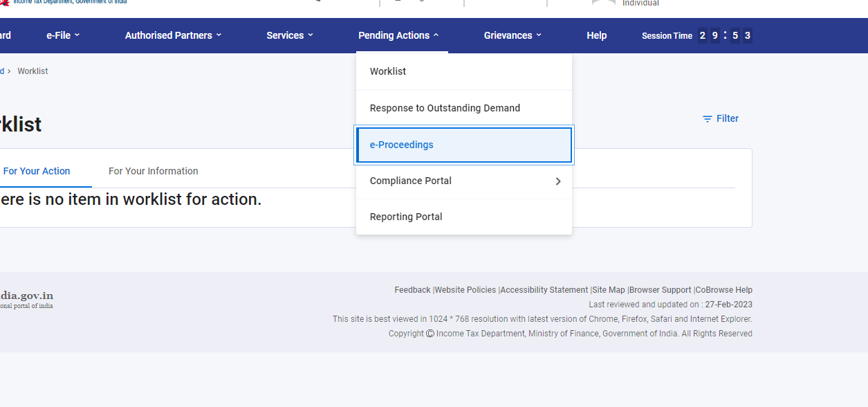Screen dimensions: 868x407
Task: Expand the Grievances dropdown
Action: [513, 35]
